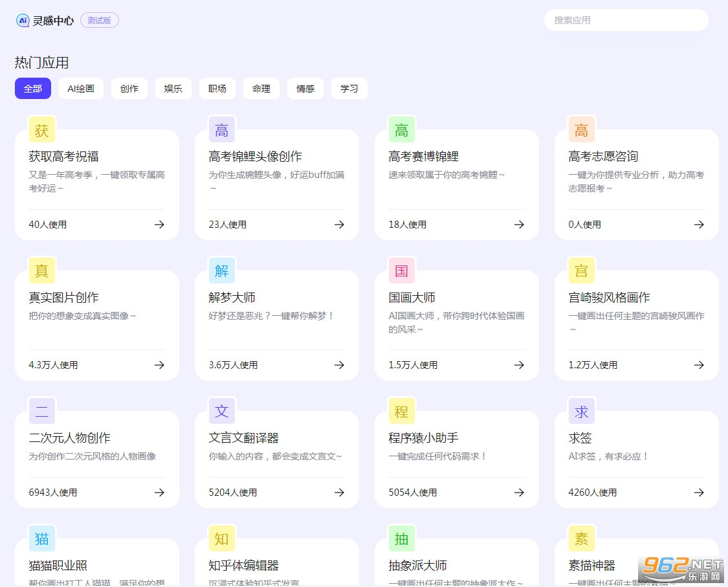Open the 职场 category tab
Screen dimensions: 728x587
click(x=217, y=88)
